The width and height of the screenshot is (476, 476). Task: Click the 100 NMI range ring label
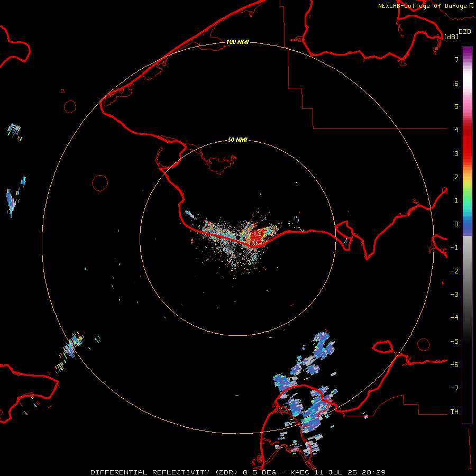coord(237,42)
